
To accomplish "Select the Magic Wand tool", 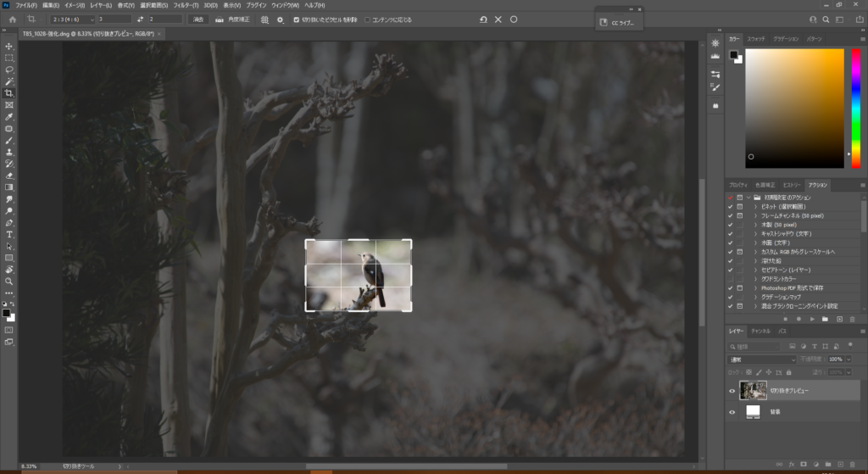I will click(9, 81).
